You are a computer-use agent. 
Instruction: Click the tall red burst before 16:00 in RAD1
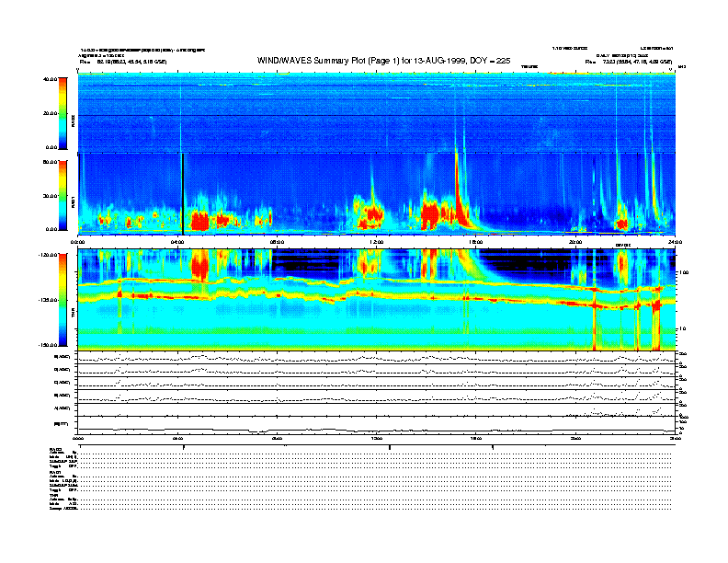[x=459, y=190]
